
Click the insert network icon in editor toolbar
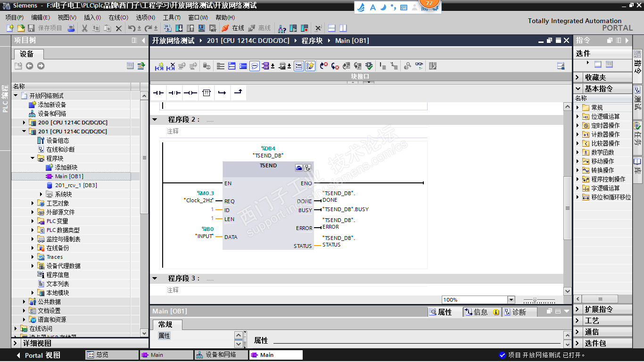159,66
